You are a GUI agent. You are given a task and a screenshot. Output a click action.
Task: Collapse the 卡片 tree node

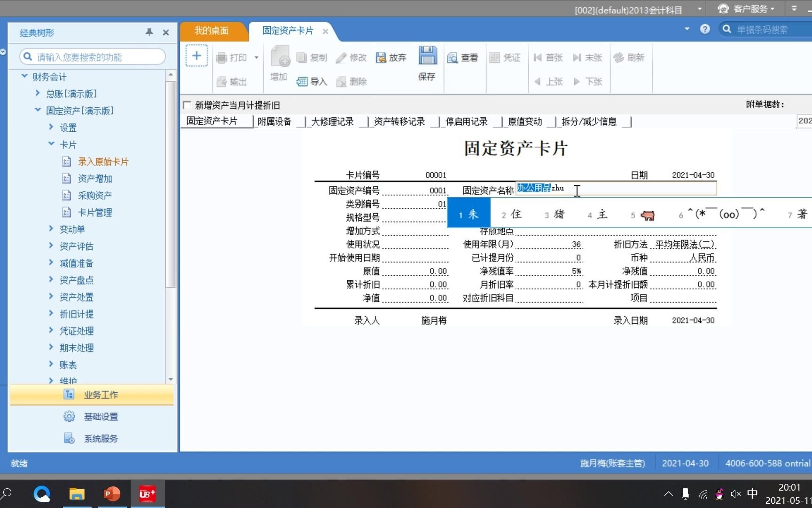coord(52,144)
